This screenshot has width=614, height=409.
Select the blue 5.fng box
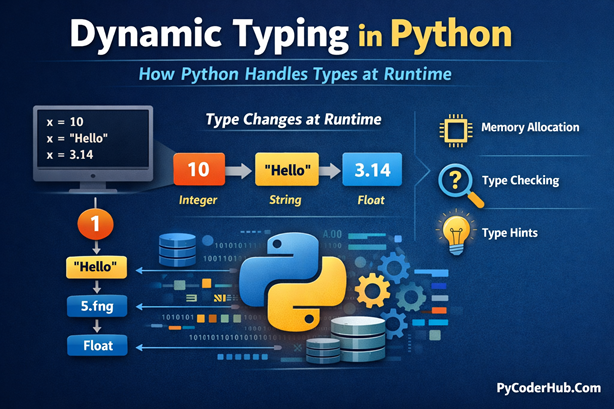(x=97, y=306)
